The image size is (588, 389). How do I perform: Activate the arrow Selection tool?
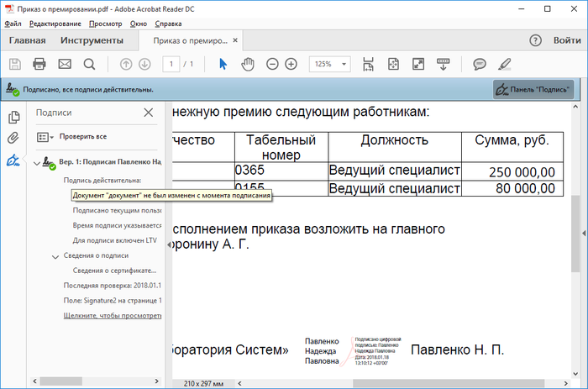[223, 64]
